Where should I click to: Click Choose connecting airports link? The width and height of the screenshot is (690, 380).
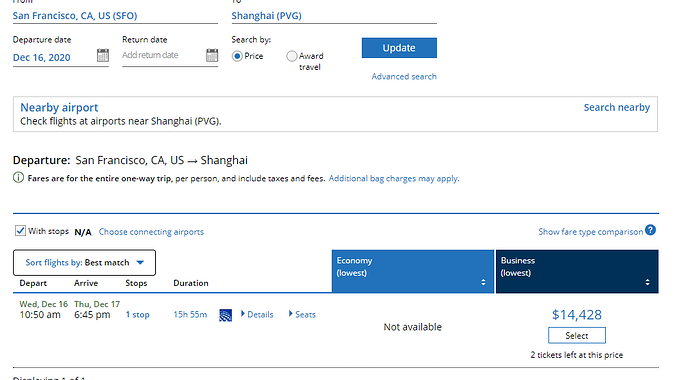tap(151, 232)
